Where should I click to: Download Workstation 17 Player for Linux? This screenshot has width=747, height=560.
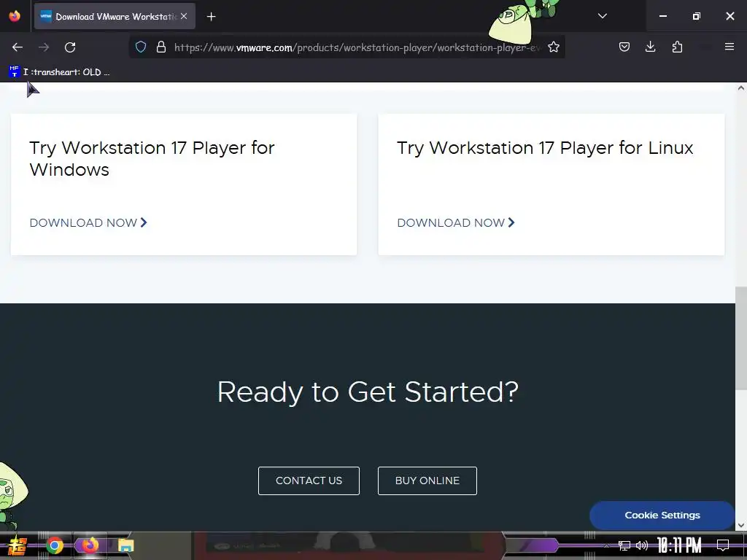pyautogui.click(x=456, y=222)
